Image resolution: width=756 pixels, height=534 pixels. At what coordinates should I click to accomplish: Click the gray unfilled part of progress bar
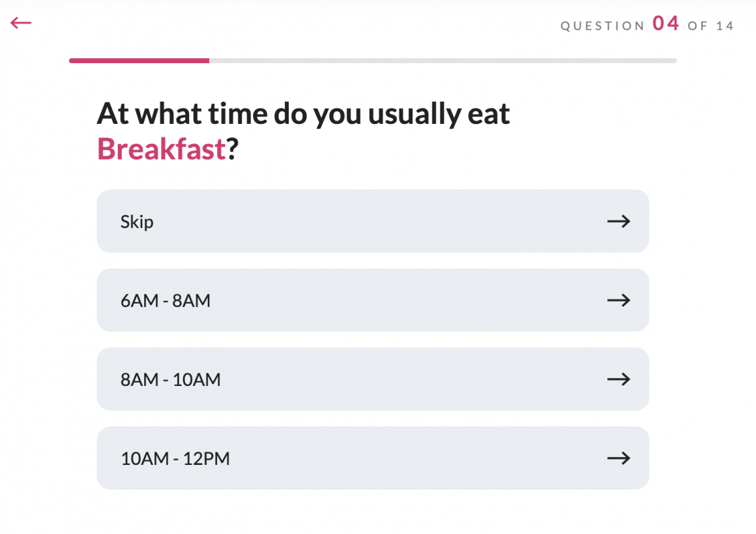[443, 61]
